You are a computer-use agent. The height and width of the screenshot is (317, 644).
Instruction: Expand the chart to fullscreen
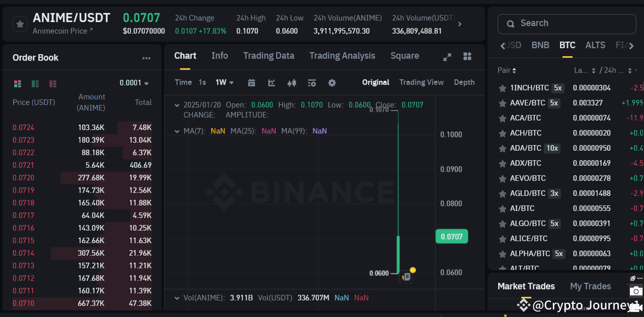coord(447,57)
